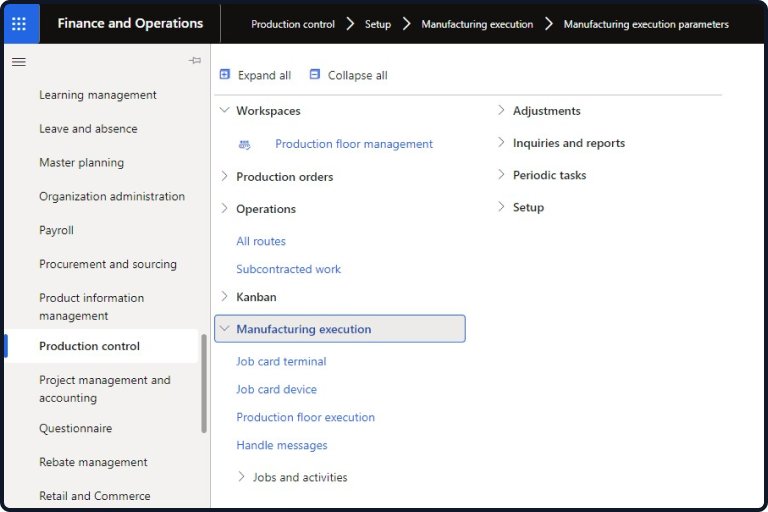Pin the navigation pane

click(195, 60)
